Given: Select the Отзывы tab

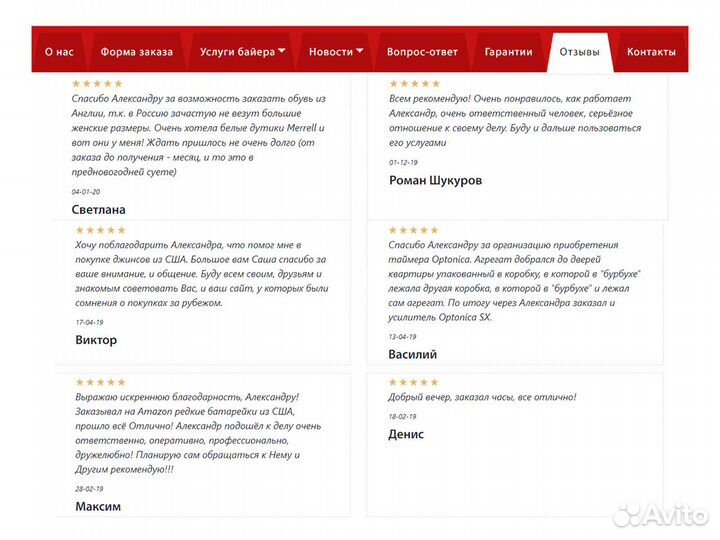Looking at the screenshot, I should pos(580,52).
